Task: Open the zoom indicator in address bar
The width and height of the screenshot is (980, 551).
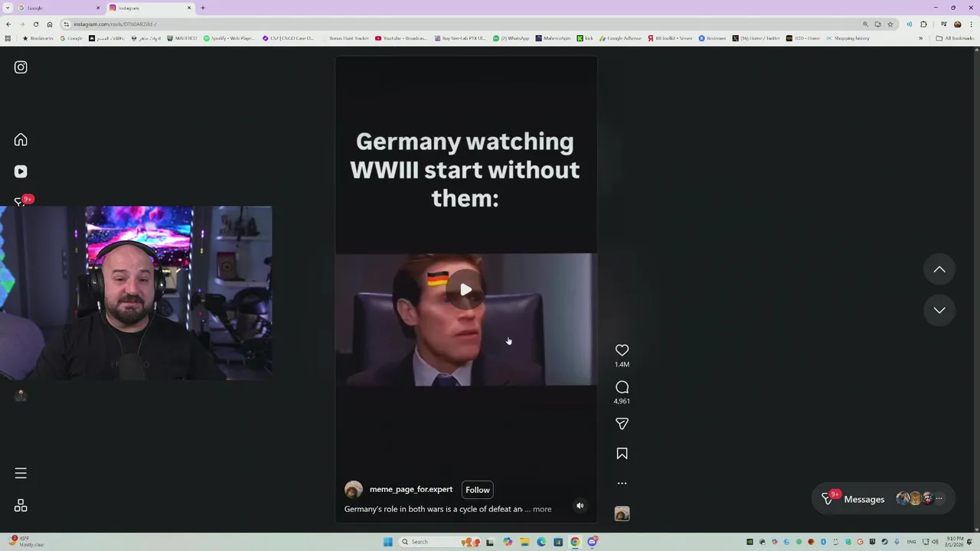Action: [865, 24]
